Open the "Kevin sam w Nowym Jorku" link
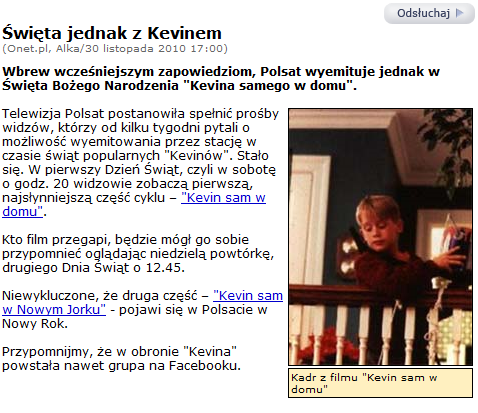This screenshot has width=478, height=413. pyautogui.click(x=143, y=302)
